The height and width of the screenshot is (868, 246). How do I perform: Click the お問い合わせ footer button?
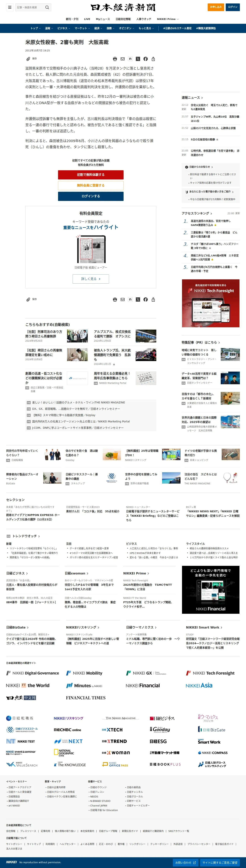tap(185, 863)
